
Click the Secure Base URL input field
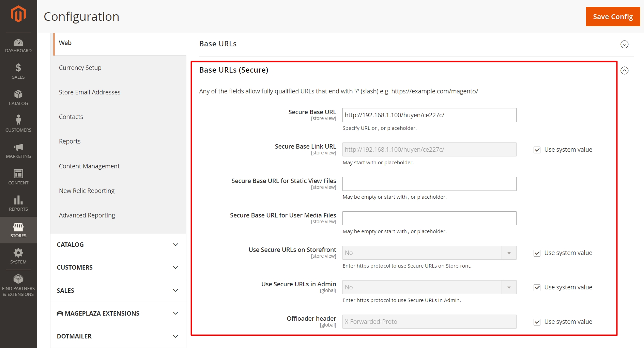(429, 115)
